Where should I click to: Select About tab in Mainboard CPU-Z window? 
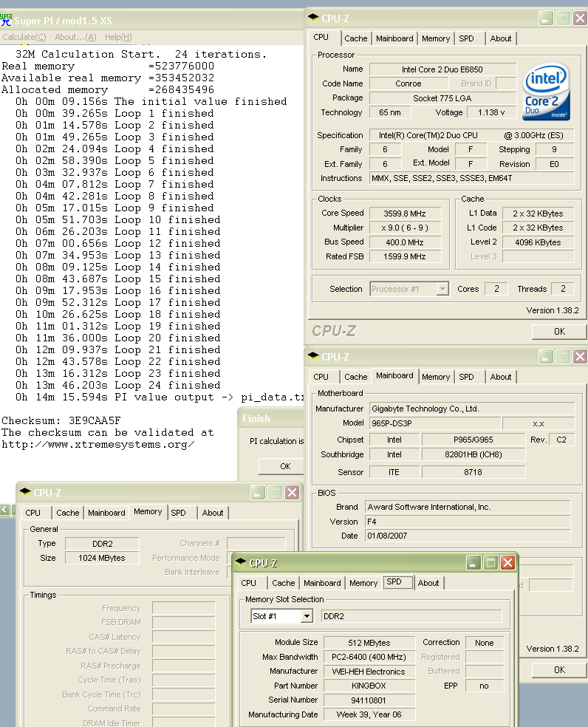click(501, 377)
